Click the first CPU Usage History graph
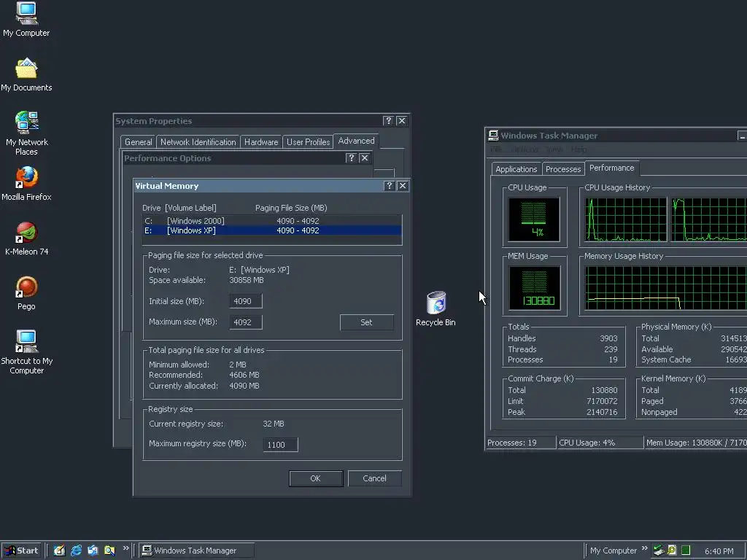 [x=625, y=219]
